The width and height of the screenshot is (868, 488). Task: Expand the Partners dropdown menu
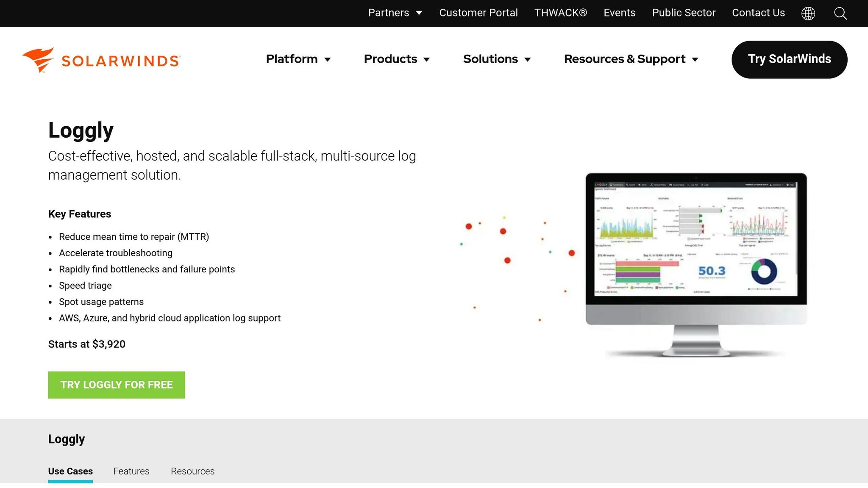click(395, 13)
